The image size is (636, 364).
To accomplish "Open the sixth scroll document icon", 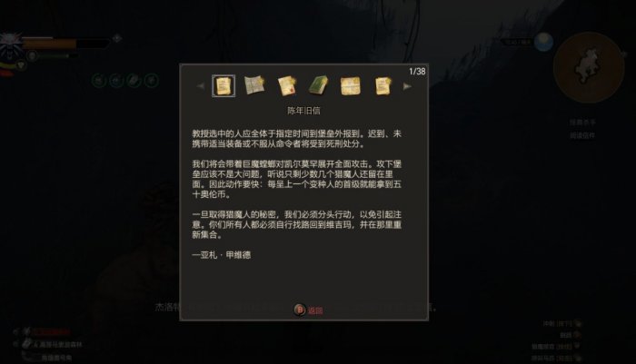I will pyautogui.click(x=383, y=86).
